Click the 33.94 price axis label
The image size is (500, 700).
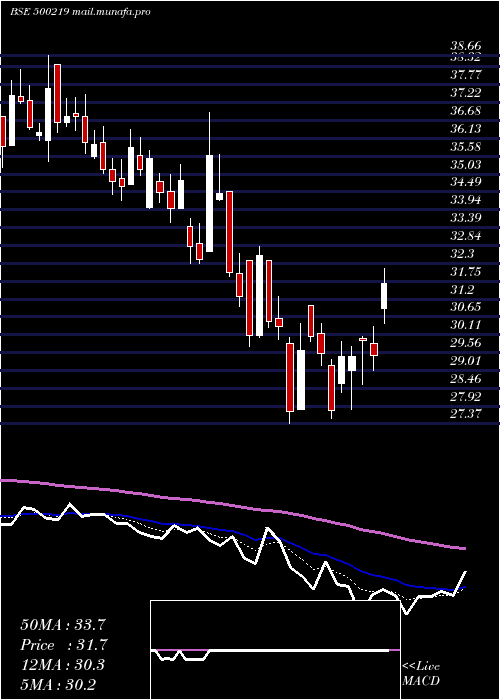coord(466,200)
